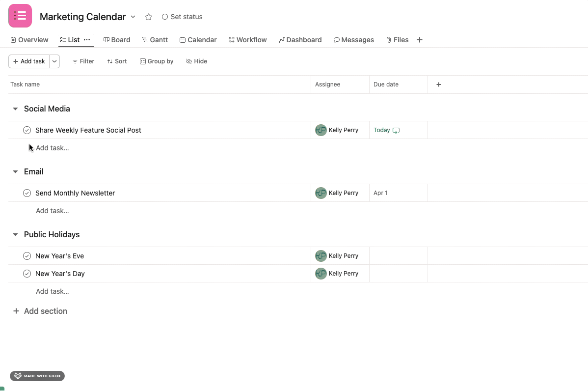This screenshot has height=391, width=588.
Task: Click Add task under Public Holidays
Action: (x=52, y=292)
